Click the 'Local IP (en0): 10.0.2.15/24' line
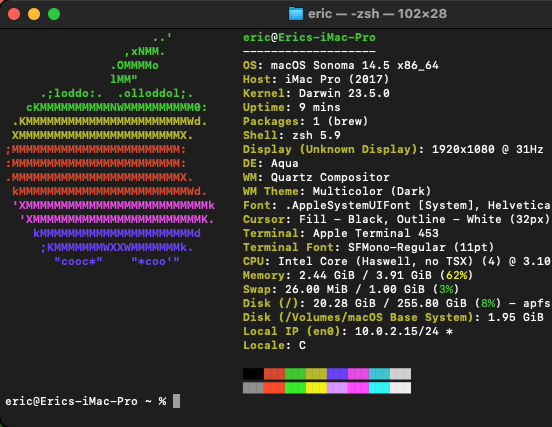552x427 pixels. tap(348, 331)
